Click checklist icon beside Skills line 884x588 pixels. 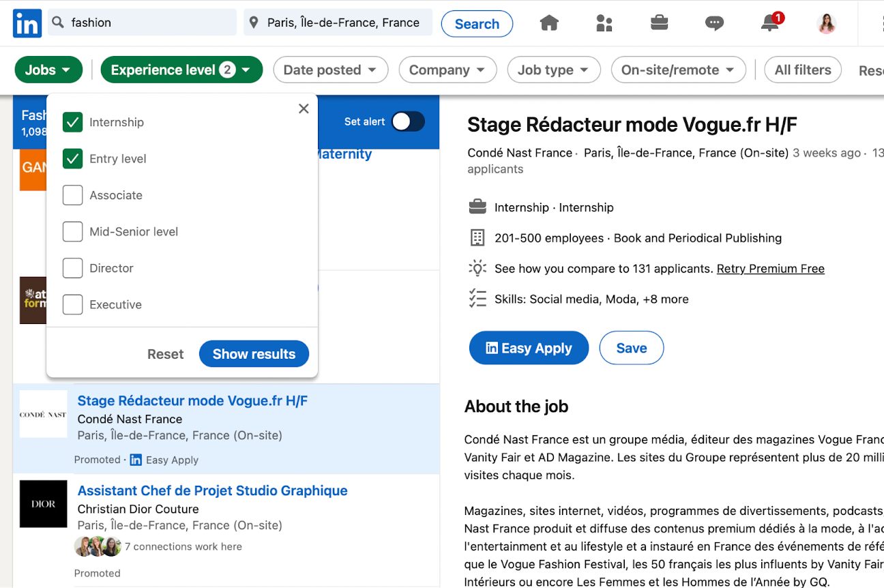coord(477,299)
